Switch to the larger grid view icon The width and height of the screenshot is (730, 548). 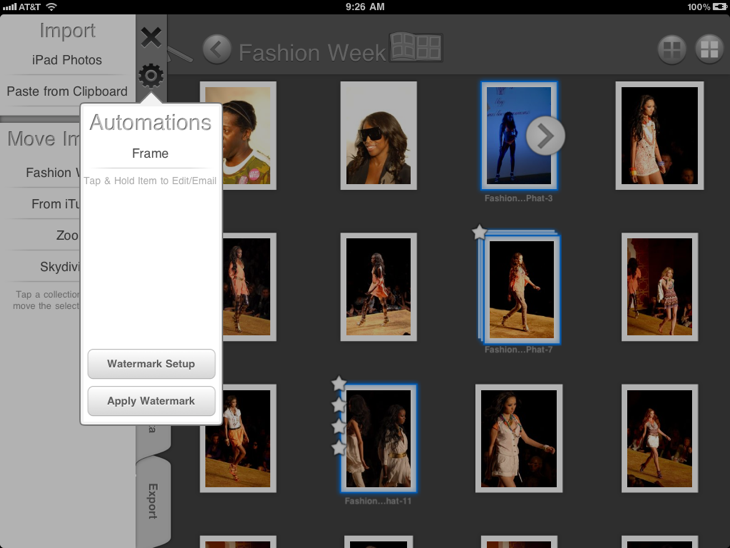709,49
